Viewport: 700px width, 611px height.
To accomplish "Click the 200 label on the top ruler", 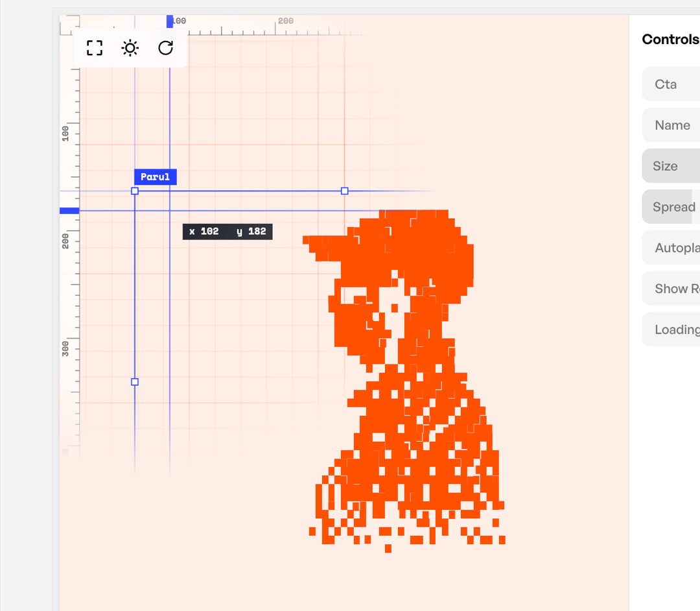I will pyautogui.click(x=286, y=21).
